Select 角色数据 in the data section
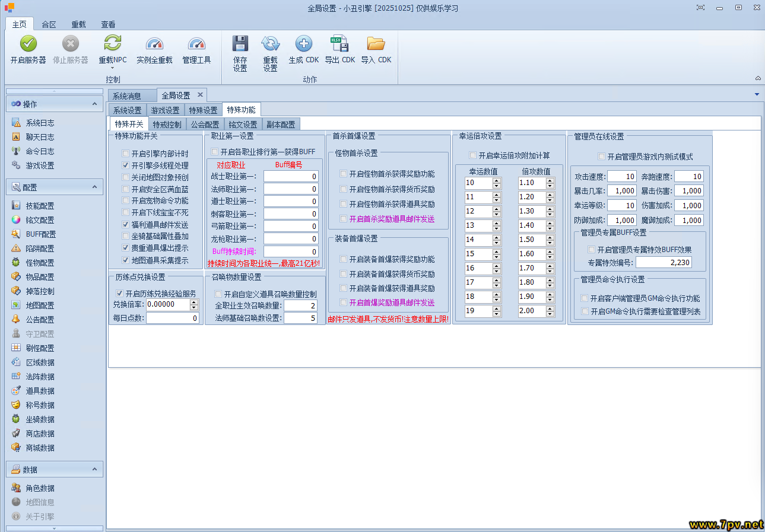 tap(40, 488)
